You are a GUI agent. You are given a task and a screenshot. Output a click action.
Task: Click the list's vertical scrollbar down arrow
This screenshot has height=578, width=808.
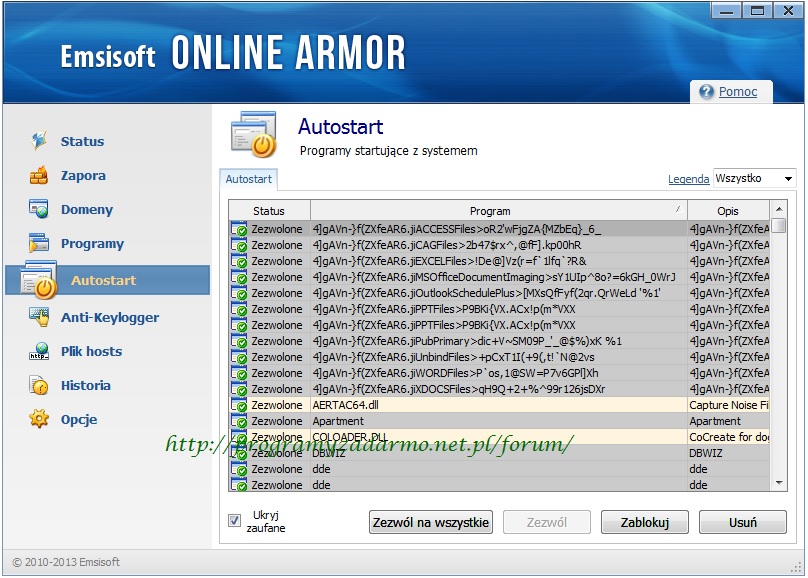778,483
